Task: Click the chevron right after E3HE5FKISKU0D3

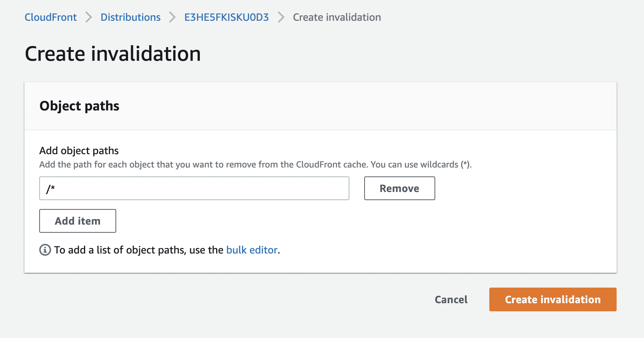Action: [x=281, y=17]
